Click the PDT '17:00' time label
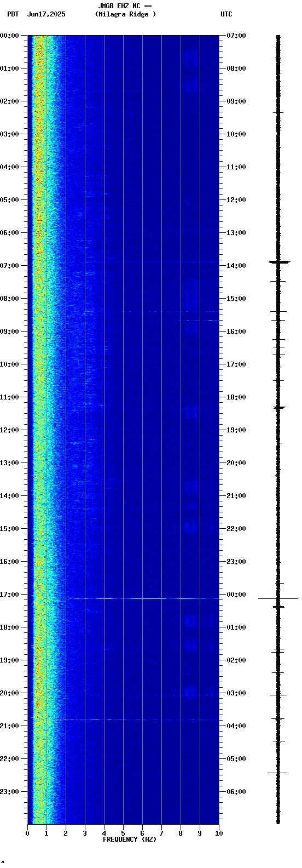This screenshot has width=302, height=868. 9,595
